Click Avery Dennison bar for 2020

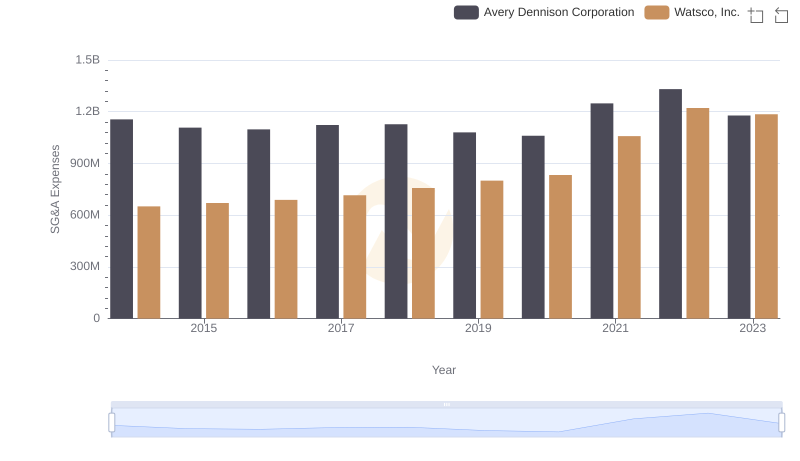[533, 227]
